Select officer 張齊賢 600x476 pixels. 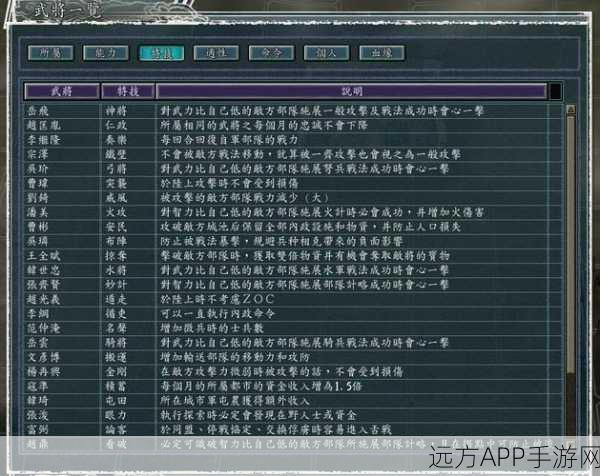tap(43, 285)
